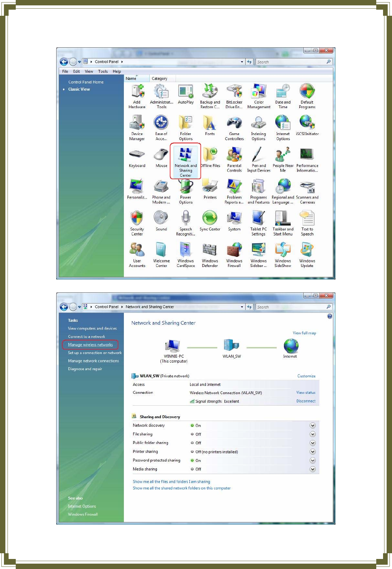Click View full map link
Screen dimensions: 392x569
click(304, 333)
